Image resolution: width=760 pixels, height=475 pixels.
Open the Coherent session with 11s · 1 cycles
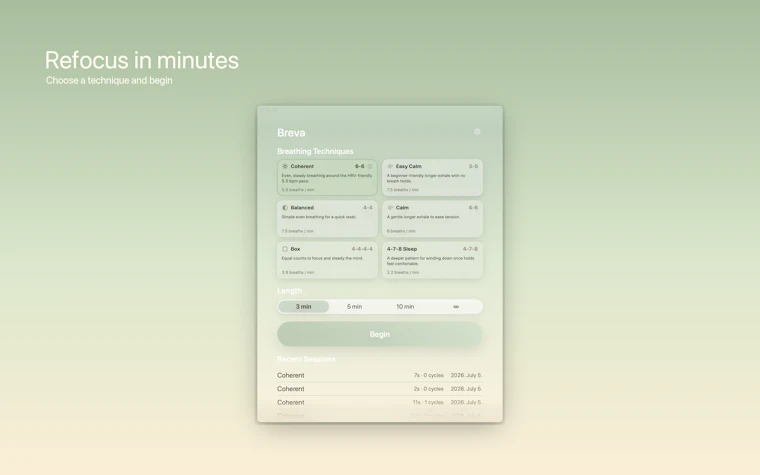pos(380,402)
